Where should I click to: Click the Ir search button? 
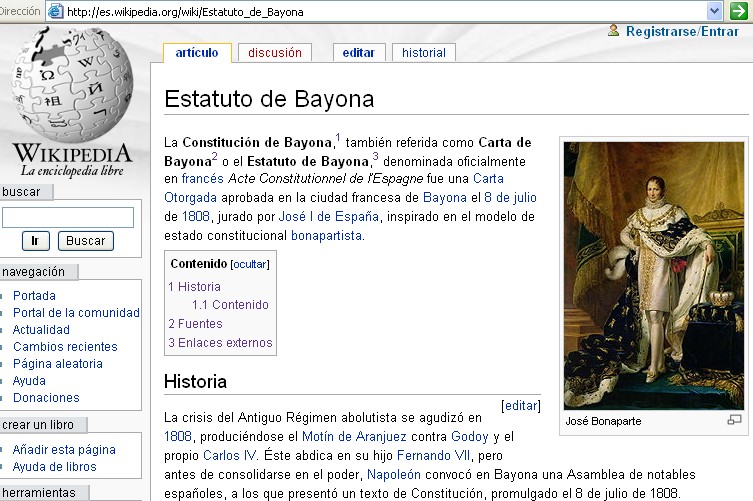click(x=36, y=241)
